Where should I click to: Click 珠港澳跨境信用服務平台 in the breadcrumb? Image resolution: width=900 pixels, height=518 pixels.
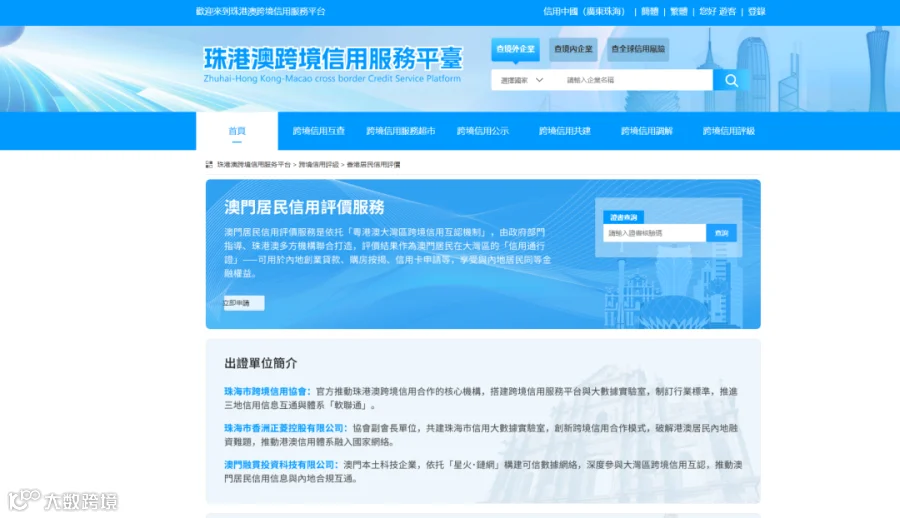point(254,164)
